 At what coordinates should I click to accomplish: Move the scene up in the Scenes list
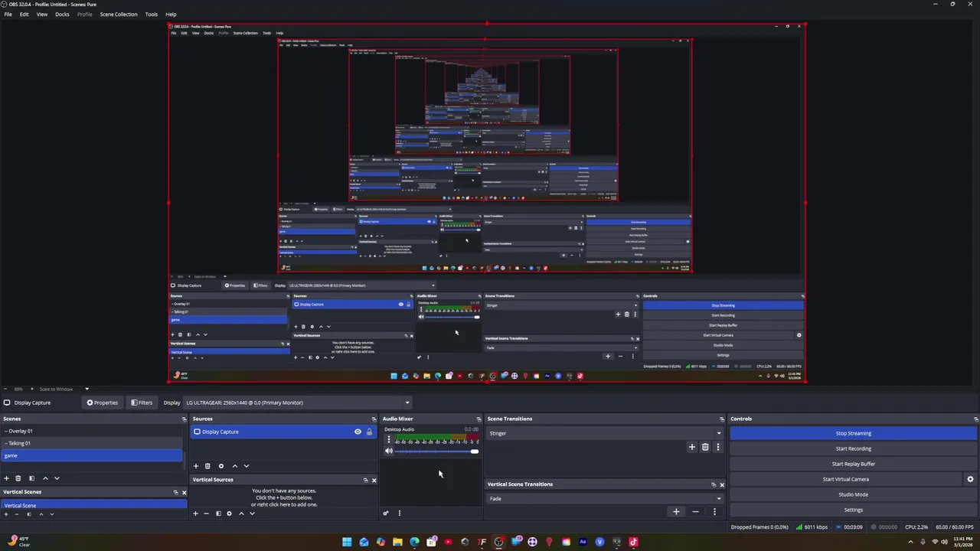[45, 478]
